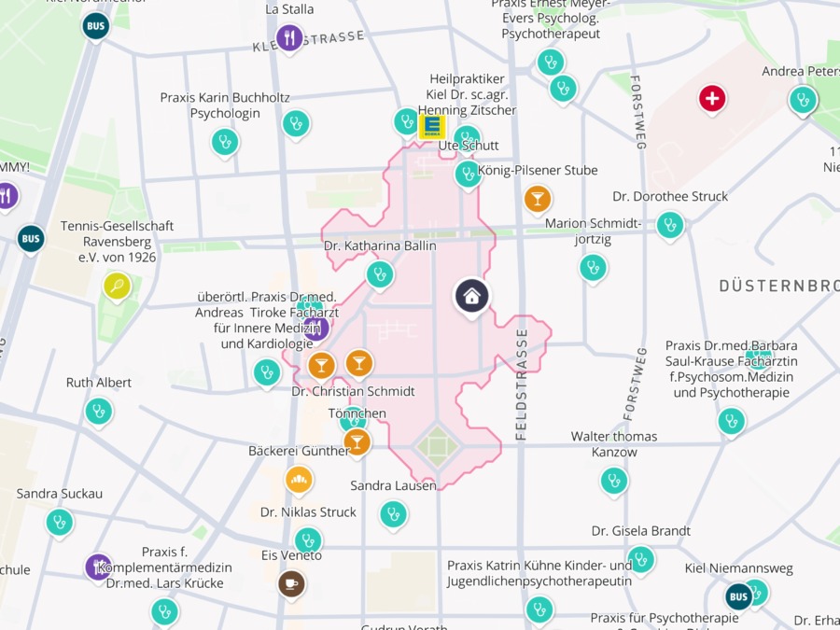Open the König-Pilsener Stube cocktail marker
Screen dimensions: 840x630
click(x=538, y=200)
